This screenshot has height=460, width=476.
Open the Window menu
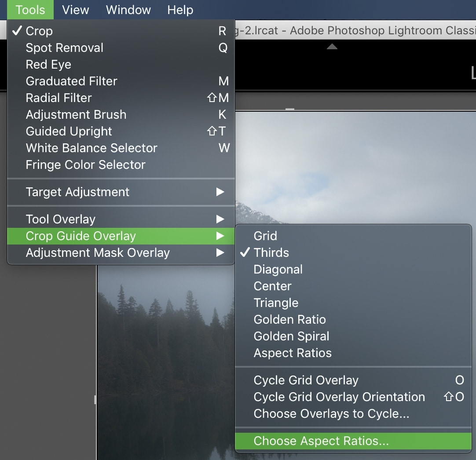point(128,10)
